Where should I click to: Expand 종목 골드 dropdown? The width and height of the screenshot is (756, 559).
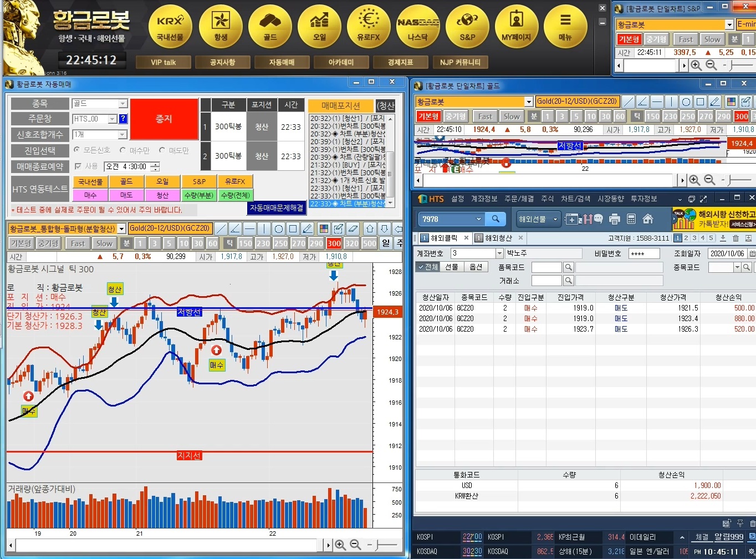tap(123, 104)
